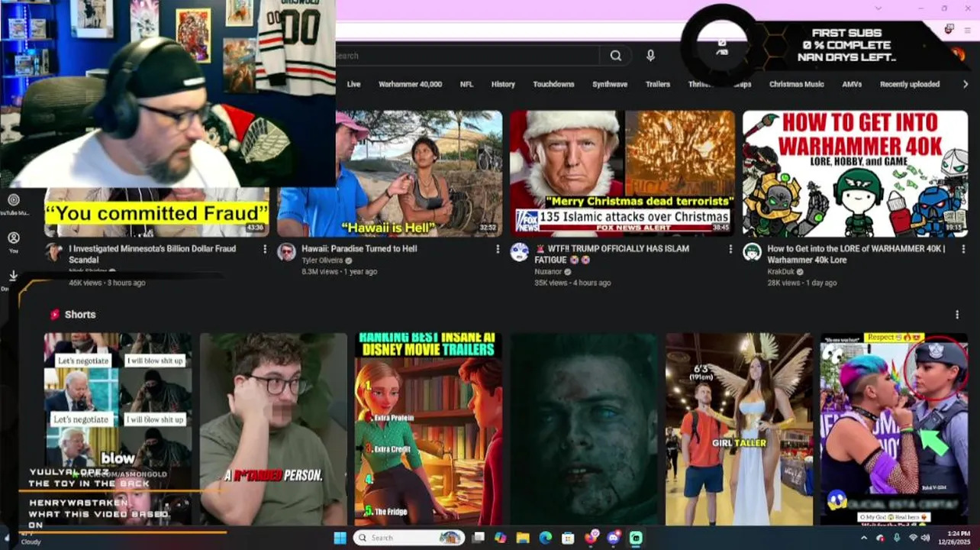Select the History category chip
The image size is (980, 550).
point(503,85)
